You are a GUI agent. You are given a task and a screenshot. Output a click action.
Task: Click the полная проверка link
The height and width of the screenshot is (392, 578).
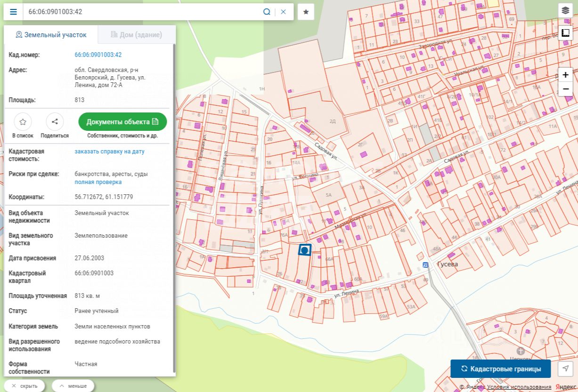pos(98,182)
